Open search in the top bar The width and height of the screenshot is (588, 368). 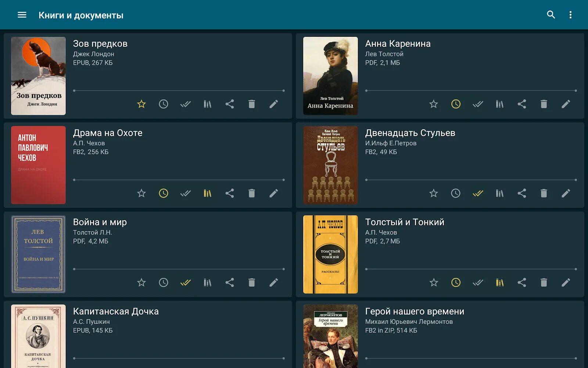551,15
